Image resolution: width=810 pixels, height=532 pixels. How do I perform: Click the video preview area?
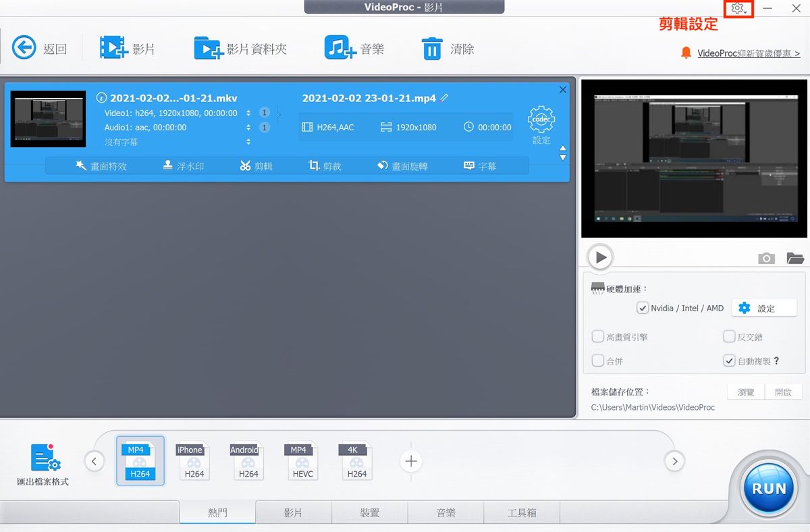[694, 158]
